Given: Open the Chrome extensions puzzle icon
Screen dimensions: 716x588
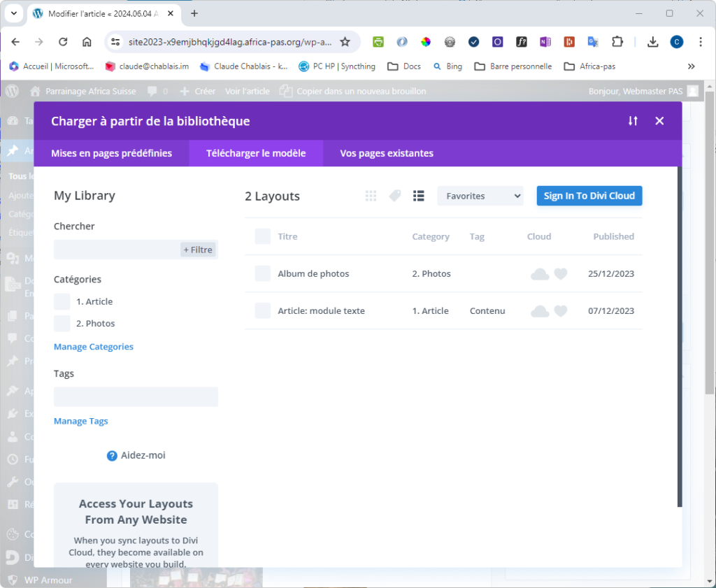Looking at the screenshot, I should (x=617, y=42).
